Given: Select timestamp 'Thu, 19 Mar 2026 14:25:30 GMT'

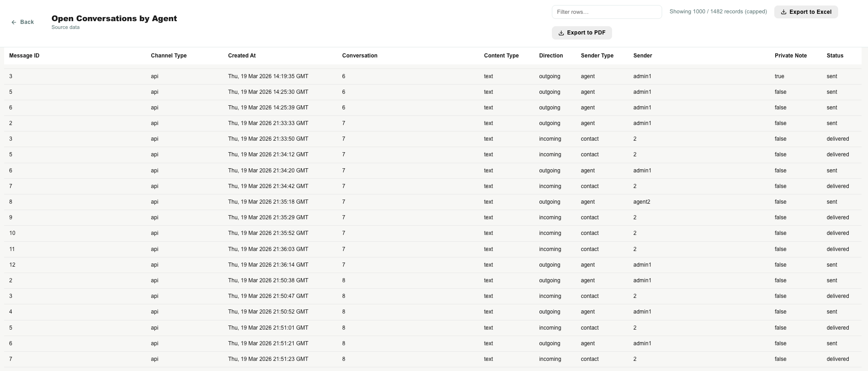Looking at the screenshot, I should pyautogui.click(x=268, y=92).
